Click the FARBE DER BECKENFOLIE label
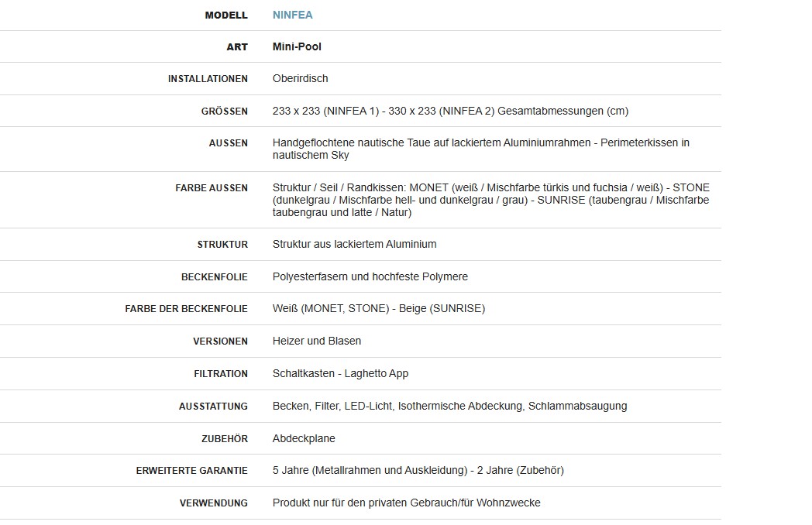 [x=186, y=309]
